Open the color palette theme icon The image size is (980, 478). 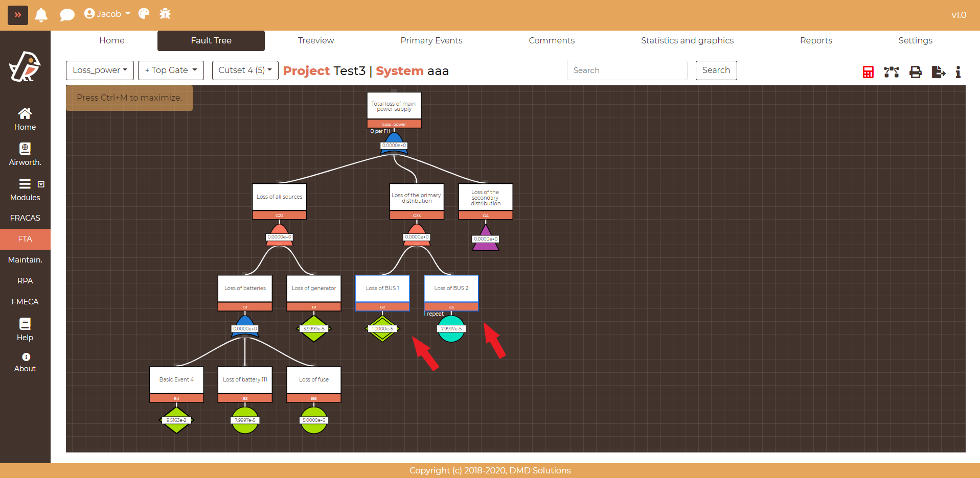144,14
